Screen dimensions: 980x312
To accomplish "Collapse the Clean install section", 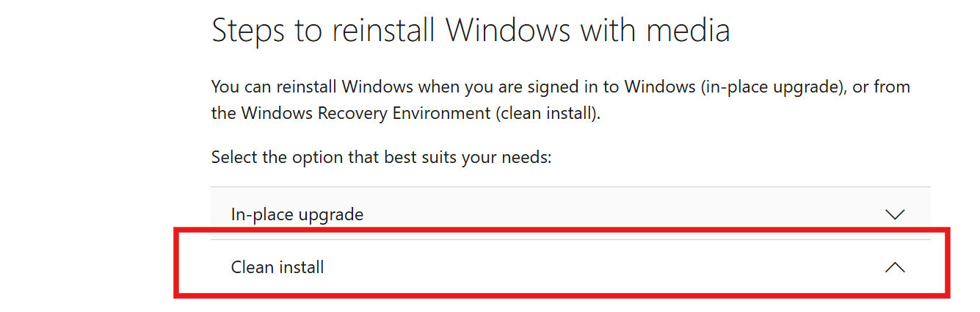I will click(x=570, y=267).
